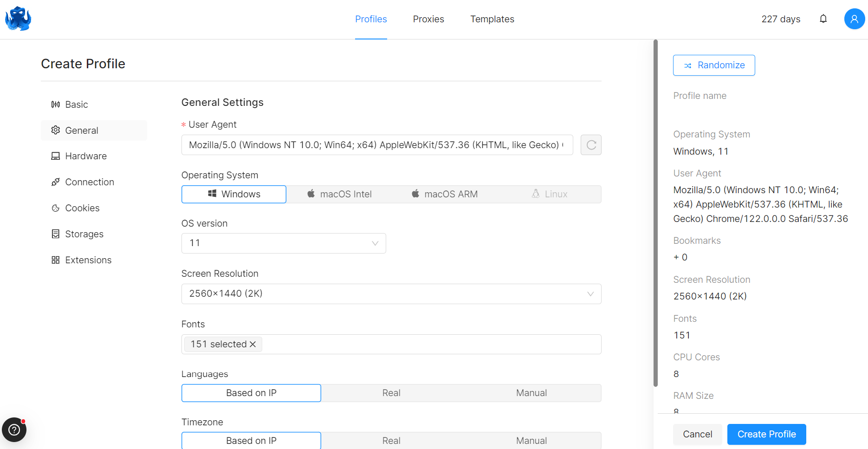Regenerate the User Agent string
868x449 pixels.
click(x=591, y=145)
